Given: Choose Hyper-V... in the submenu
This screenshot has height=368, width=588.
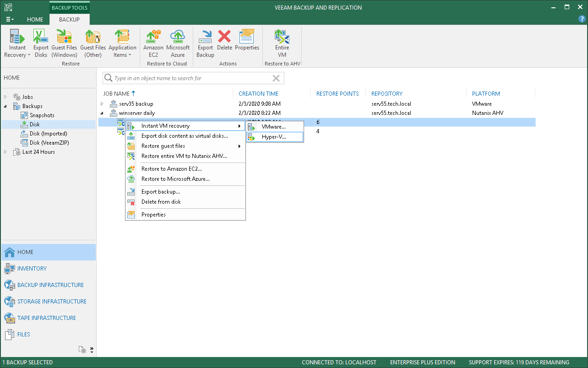Looking at the screenshot, I should [275, 137].
